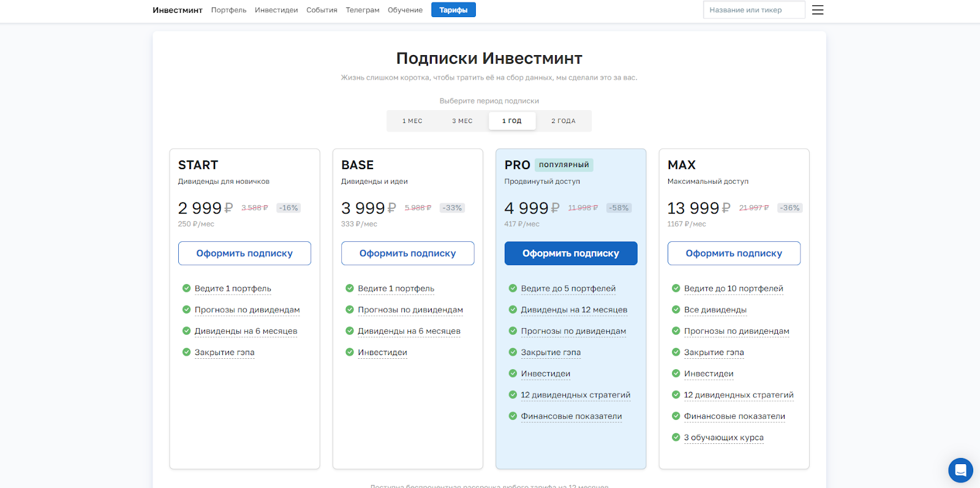This screenshot has width=980, height=488.
Task: Select the 3 МЕС subscription period
Action: coord(462,121)
